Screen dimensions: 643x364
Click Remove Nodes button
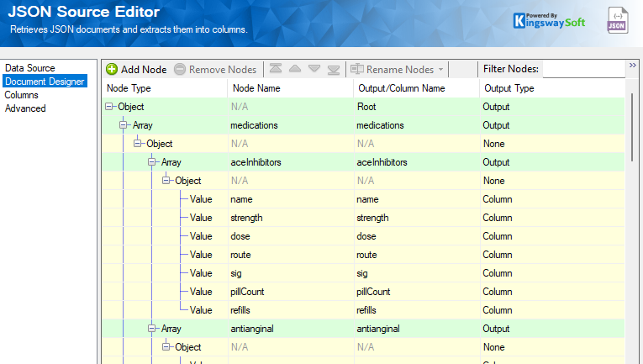point(215,69)
